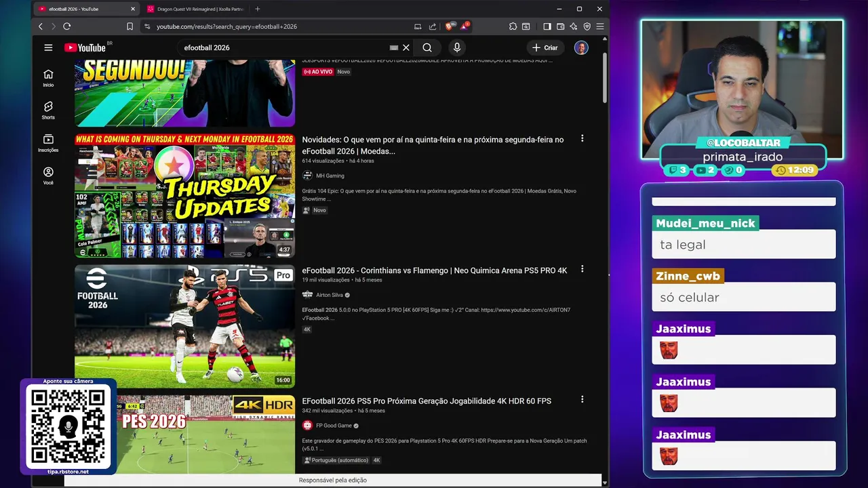Submit search with magnifier button
Viewport: 868px width, 488px height.
click(427, 47)
